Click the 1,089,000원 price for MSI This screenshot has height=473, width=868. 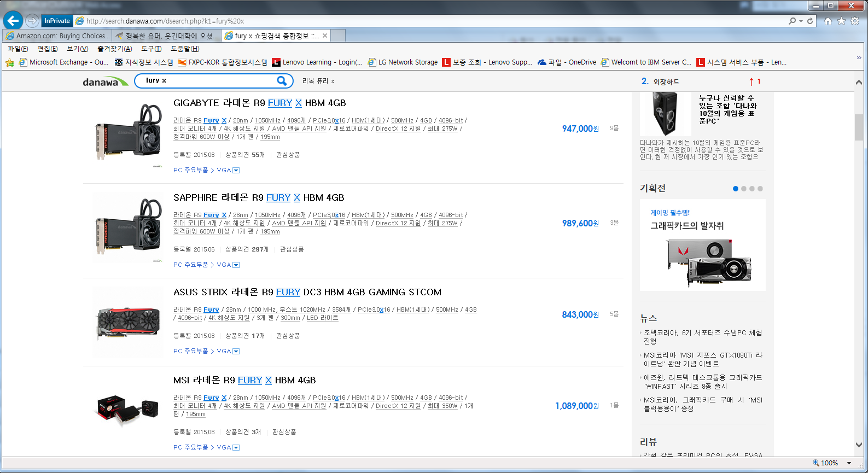577,406
